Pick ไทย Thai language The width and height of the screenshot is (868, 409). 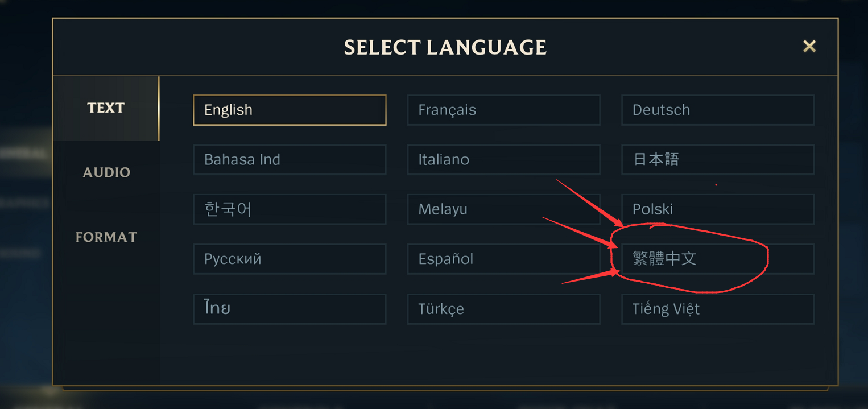(290, 309)
